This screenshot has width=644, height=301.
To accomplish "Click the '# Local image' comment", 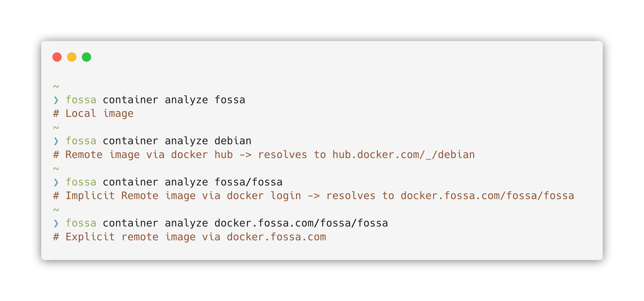I will pyautogui.click(x=93, y=114).
